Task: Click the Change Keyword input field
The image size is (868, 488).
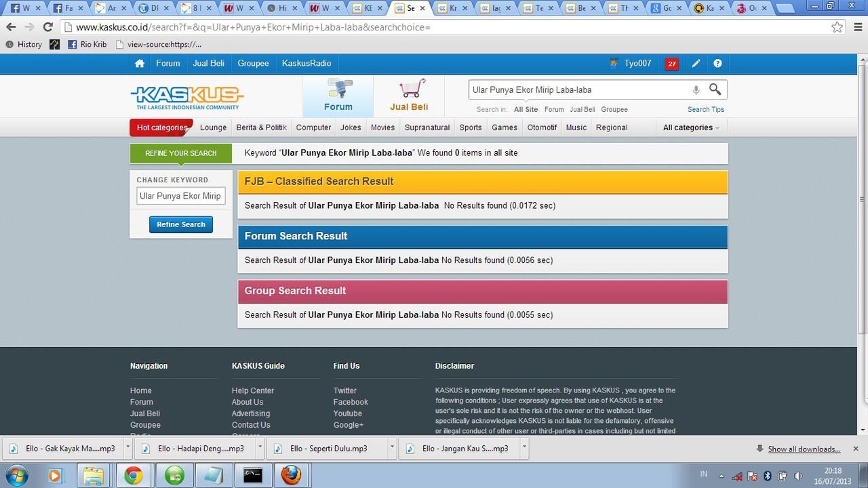Action: (x=180, y=196)
